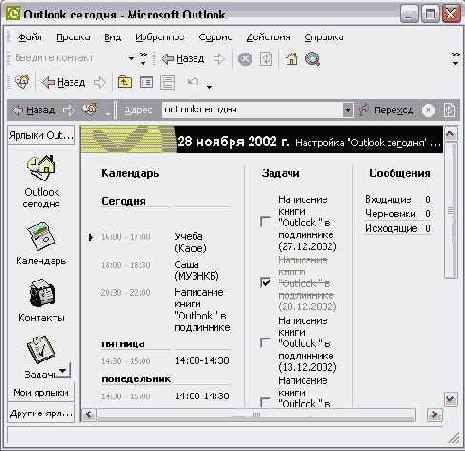Open the Исходящие folder link

click(x=391, y=228)
